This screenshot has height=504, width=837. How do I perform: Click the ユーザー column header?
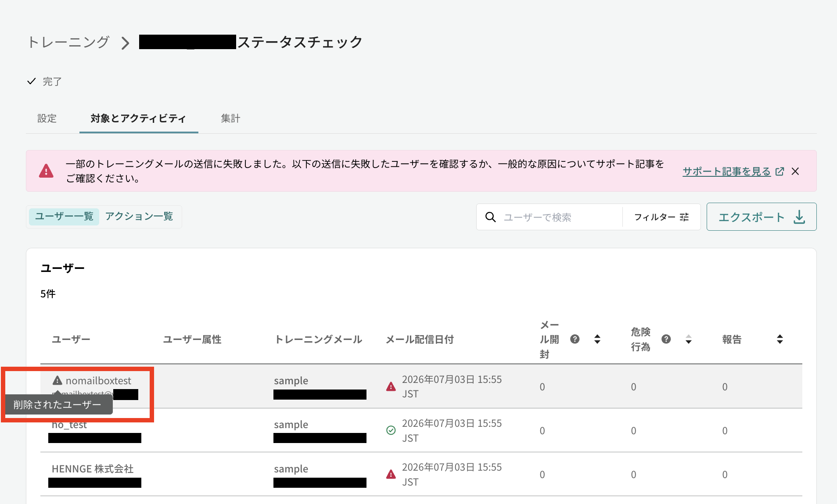(71, 339)
